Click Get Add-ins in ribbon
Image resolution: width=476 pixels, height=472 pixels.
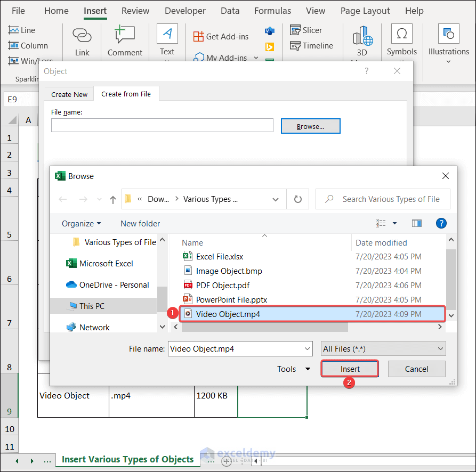[x=221, y=36]
